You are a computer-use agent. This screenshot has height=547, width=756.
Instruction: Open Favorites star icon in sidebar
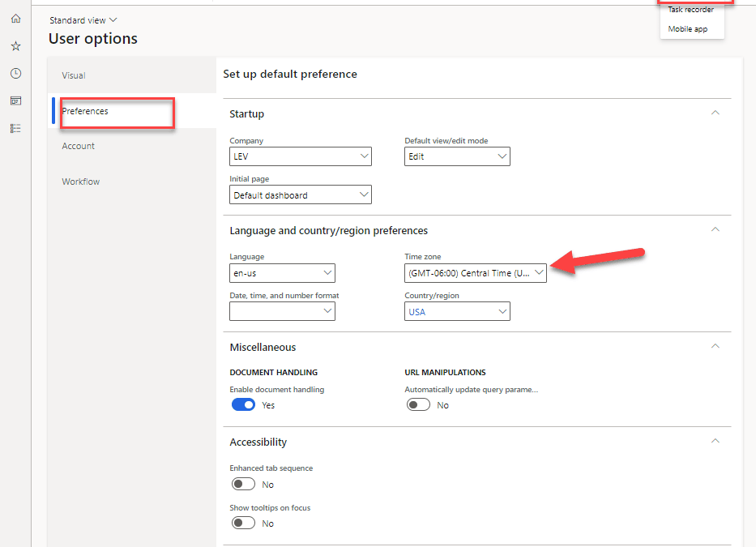(16, 46)
